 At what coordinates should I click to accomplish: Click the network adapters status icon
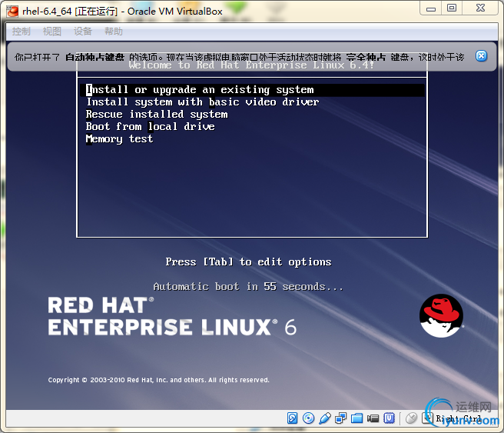pos(340,418)
